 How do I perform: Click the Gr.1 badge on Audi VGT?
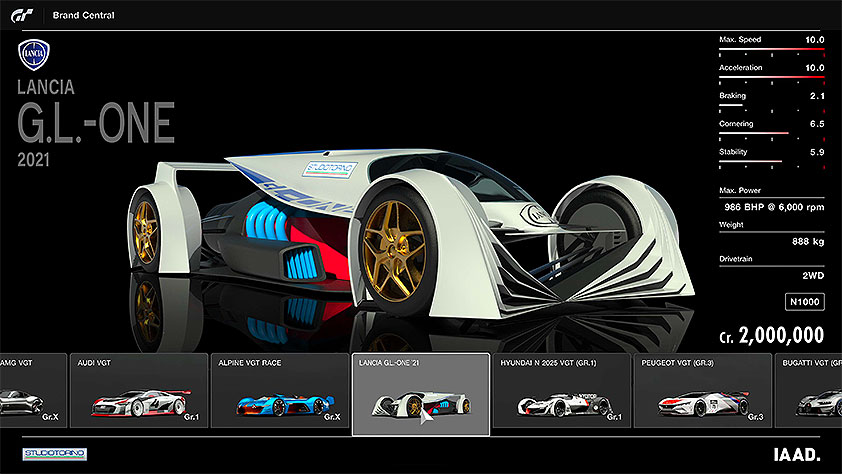coord(191,417)
